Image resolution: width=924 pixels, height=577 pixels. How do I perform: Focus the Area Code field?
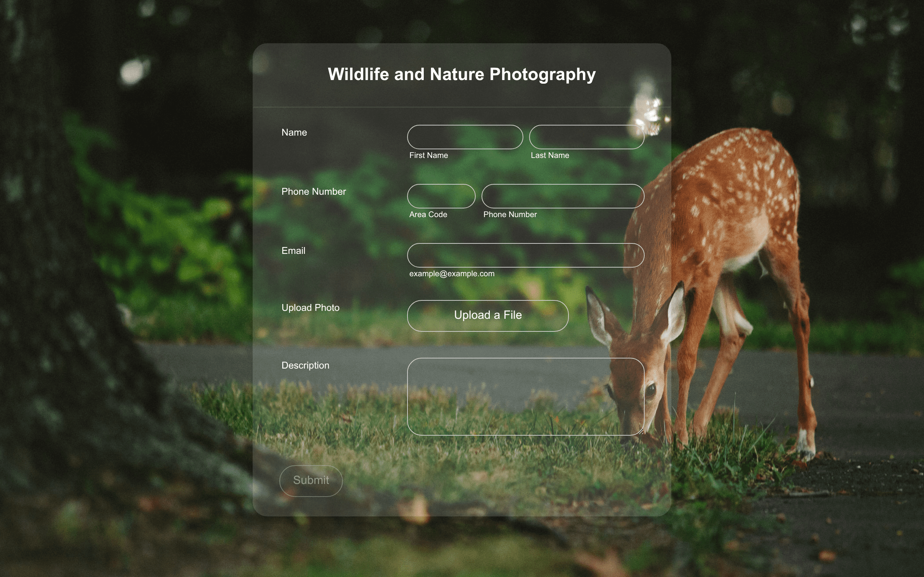tap(441, 196)
